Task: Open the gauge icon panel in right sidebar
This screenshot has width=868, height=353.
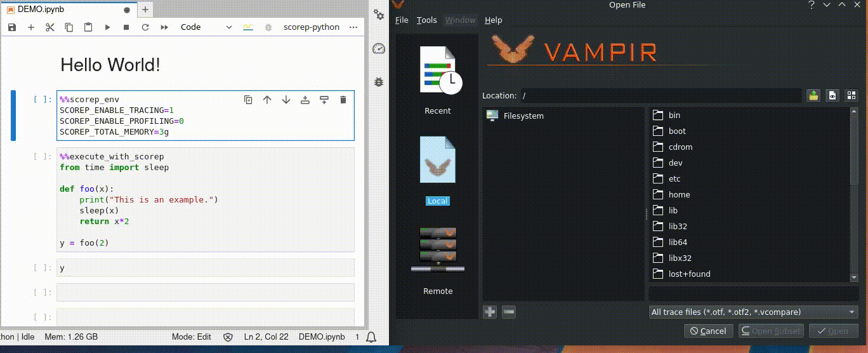Action: coord(379,48)
